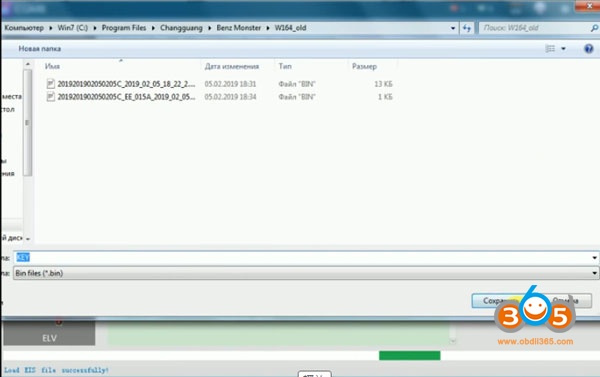Viewport: 600px width, 377px height.
Task: Create a new folder with Новая папка
Action: point(40,49)
